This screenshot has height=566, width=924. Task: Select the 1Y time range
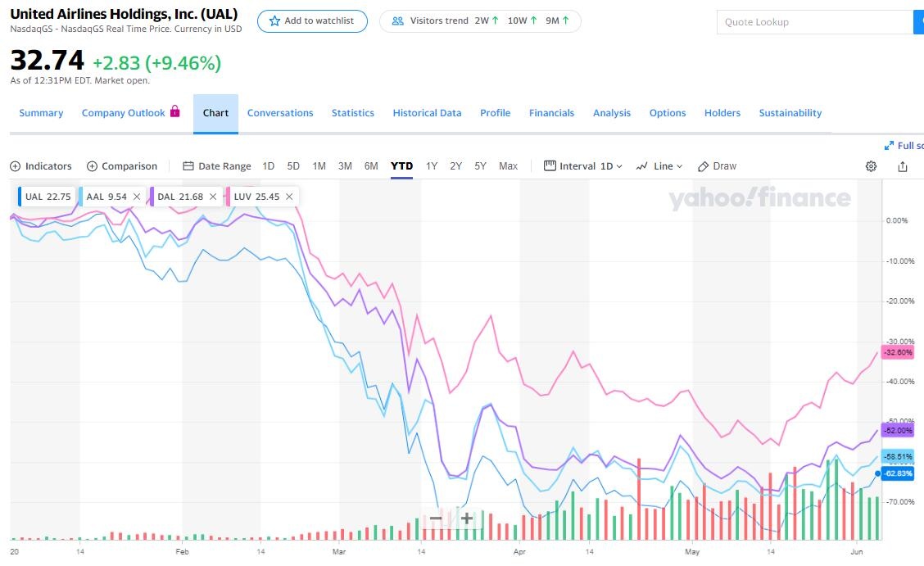pyautogui.click(x=432, y=166)
